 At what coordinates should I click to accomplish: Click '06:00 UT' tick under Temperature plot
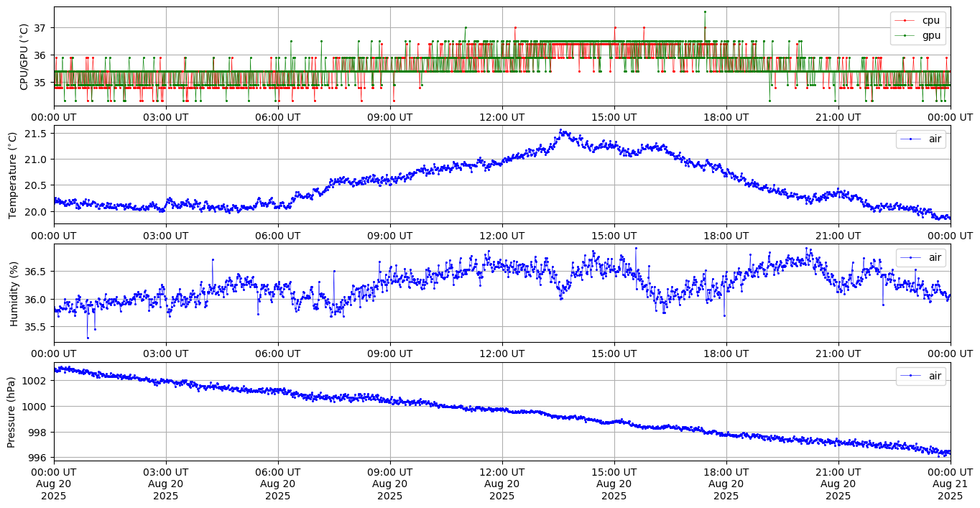[x=278, y=236]
